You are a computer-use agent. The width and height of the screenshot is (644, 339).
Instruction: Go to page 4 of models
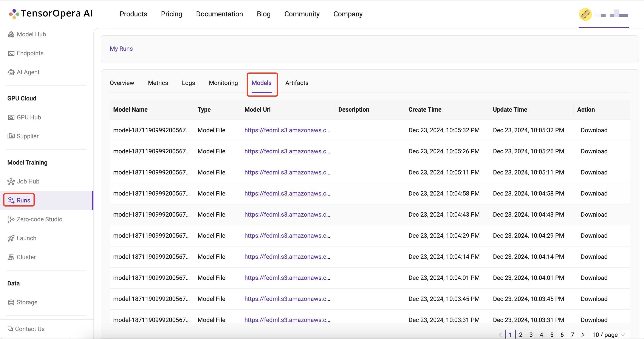tap(541, 334)
